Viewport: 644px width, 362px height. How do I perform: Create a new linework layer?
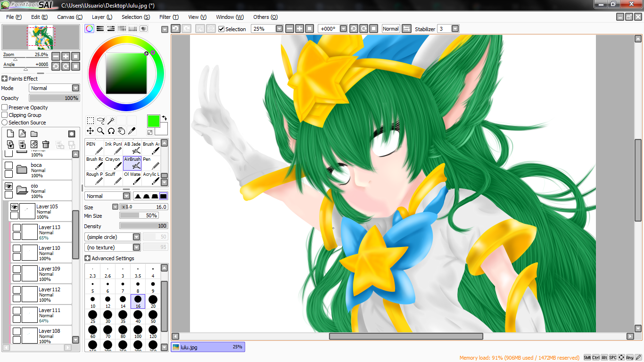point(22,134)
